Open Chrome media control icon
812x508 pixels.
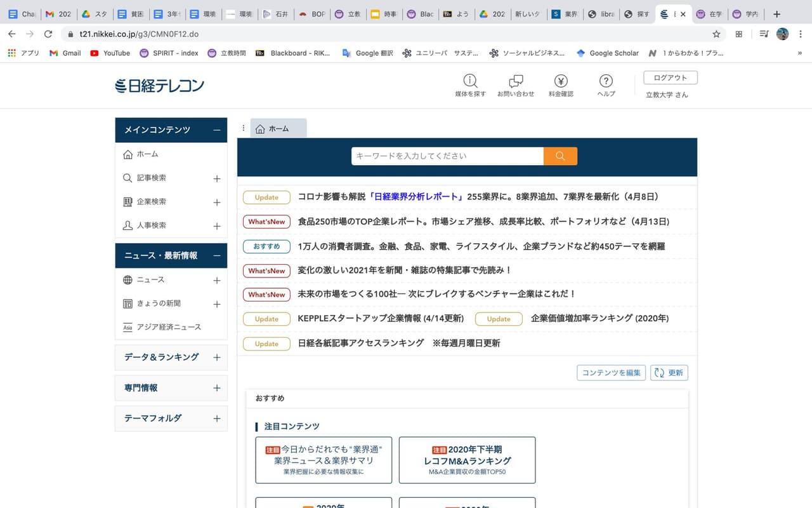pyautogui.click(x=764, y=34)
